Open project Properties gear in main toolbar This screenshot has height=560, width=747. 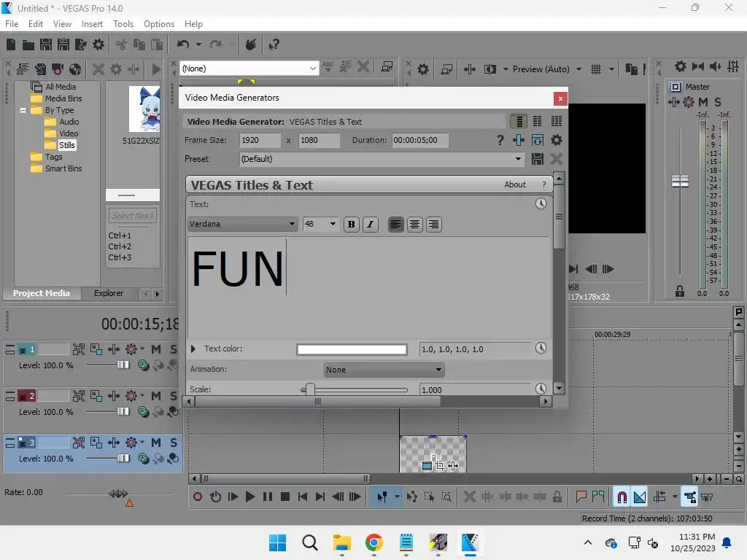[98, 44]
